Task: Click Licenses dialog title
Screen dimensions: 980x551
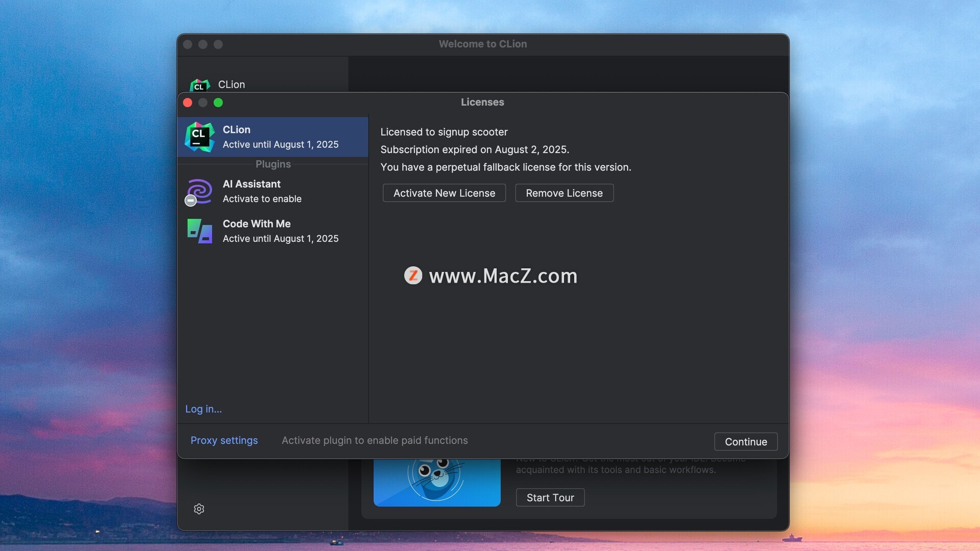Action: [x=482, y=102]
